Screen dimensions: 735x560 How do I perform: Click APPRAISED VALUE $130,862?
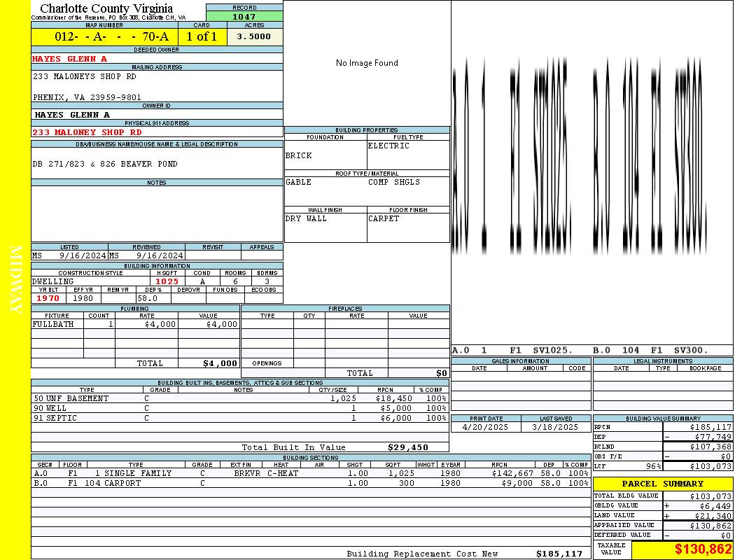(x=710, y=526)
